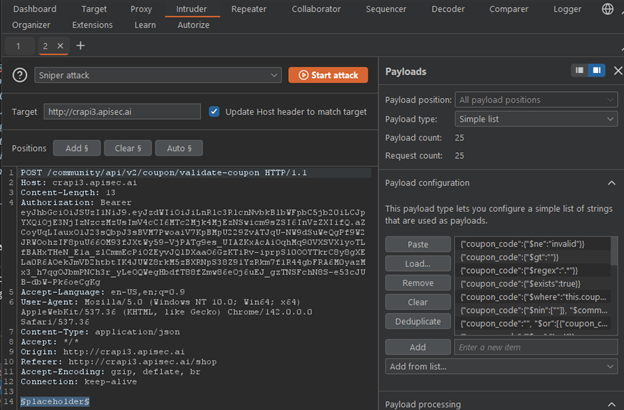The height and width of the screenshot is (410, 624).
Task: Click the Content-Length header line
Action: pyautogui.click(x=68, y=193)
